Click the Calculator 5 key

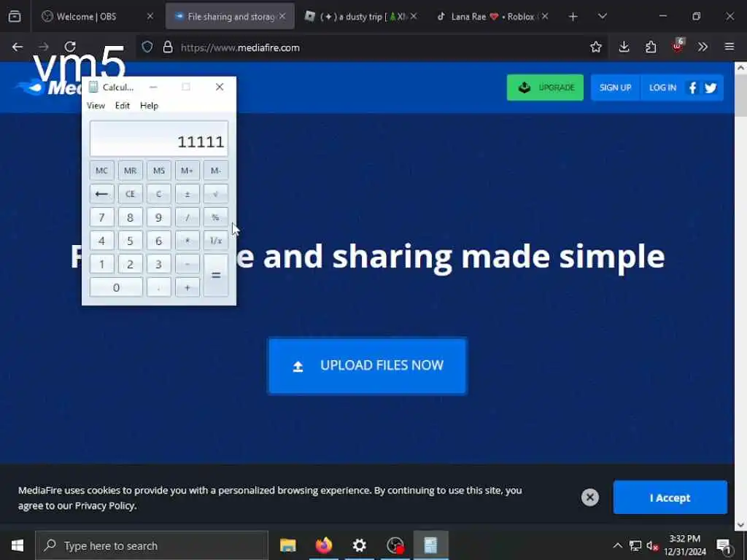130,241
